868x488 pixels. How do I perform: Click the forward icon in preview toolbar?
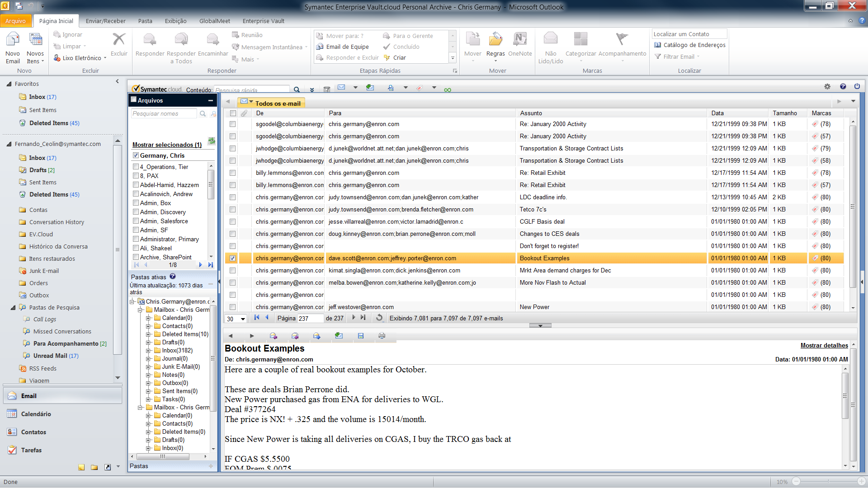316,336
